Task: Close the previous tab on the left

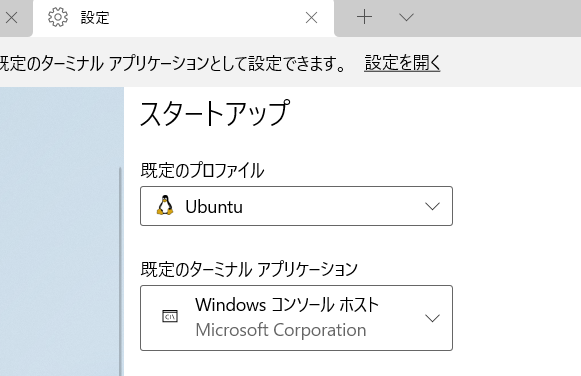Action: pyautogui.click(x=12, y=17)
